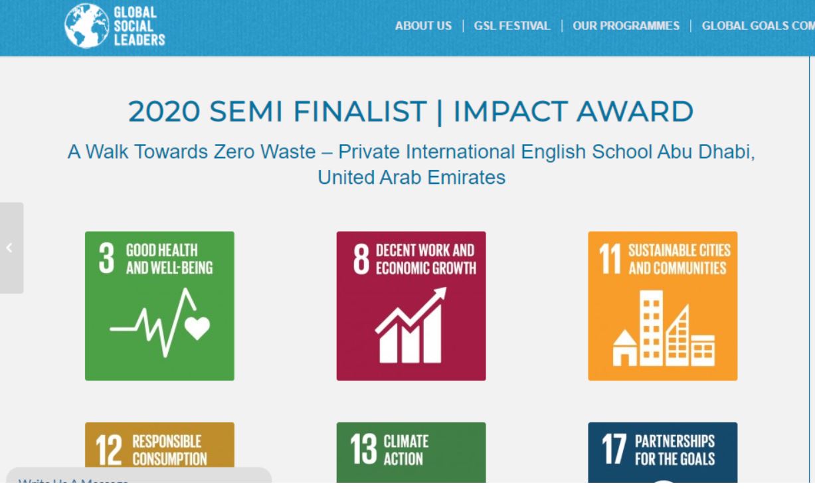This screenshot has height=504, width=815.
Task: Click the city buildings graphic on goal 11
Action: tap(663, 328)
